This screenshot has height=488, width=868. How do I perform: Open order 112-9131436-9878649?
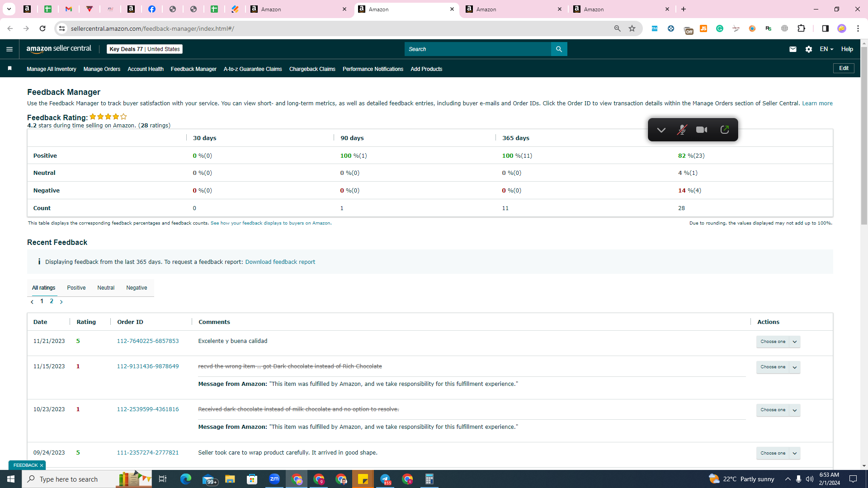148,366
